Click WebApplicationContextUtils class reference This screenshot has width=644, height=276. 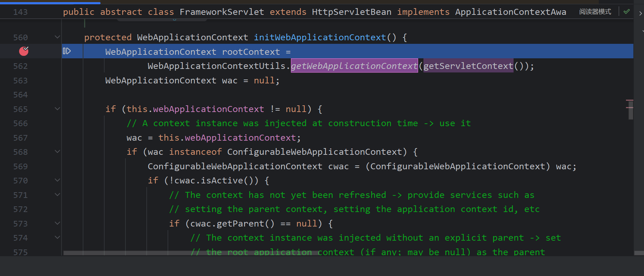216,66
